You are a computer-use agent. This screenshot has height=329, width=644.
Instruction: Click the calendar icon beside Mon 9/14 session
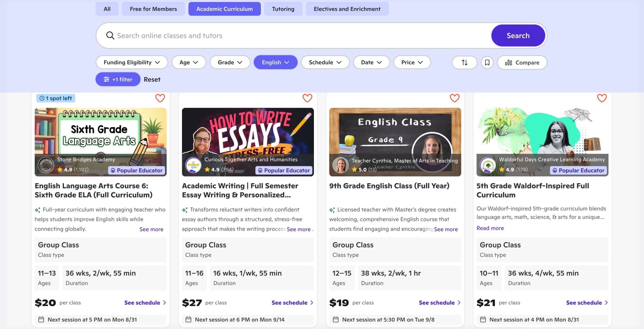(188, 319)
